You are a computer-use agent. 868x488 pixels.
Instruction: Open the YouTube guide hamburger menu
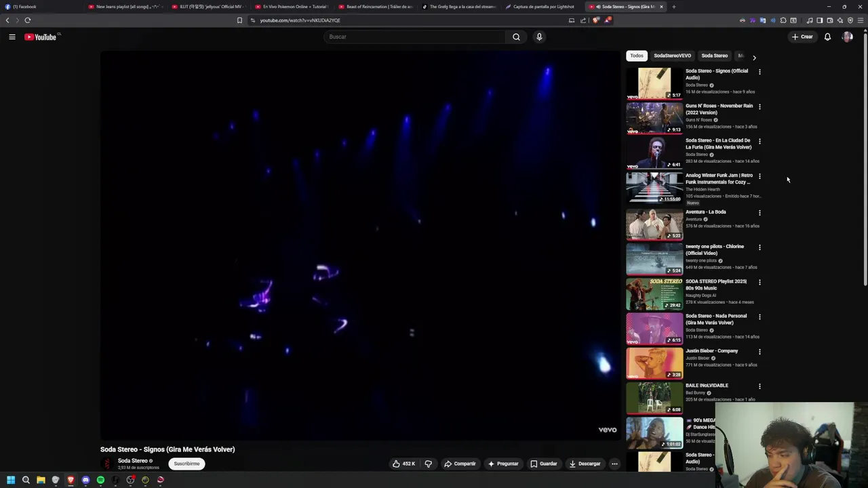point(12,37)
